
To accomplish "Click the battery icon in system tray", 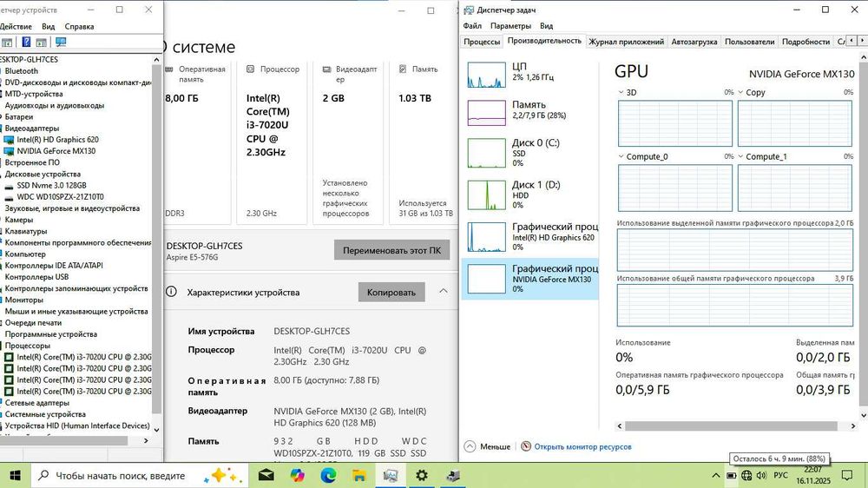I will [731, 475].
